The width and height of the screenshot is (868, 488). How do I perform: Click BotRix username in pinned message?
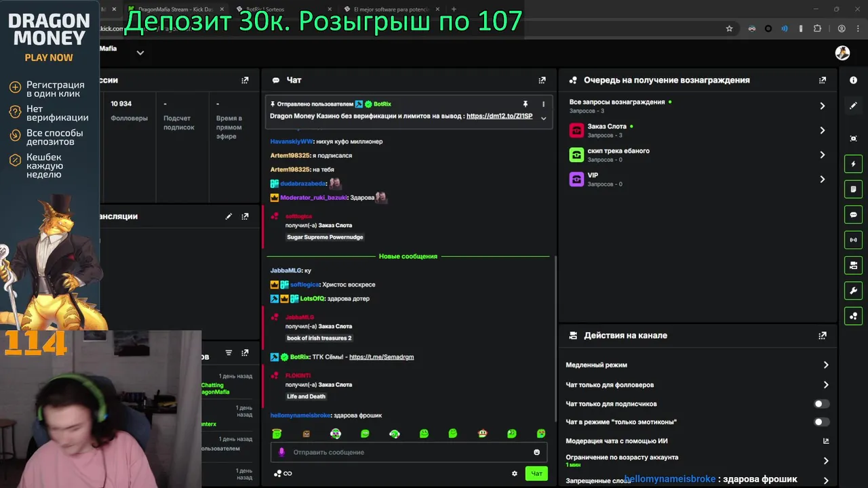tap(382, 104)
